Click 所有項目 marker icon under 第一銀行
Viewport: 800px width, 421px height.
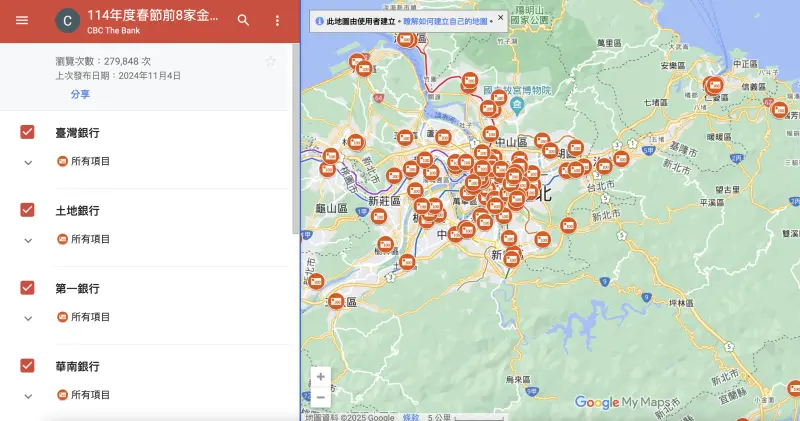62,317
